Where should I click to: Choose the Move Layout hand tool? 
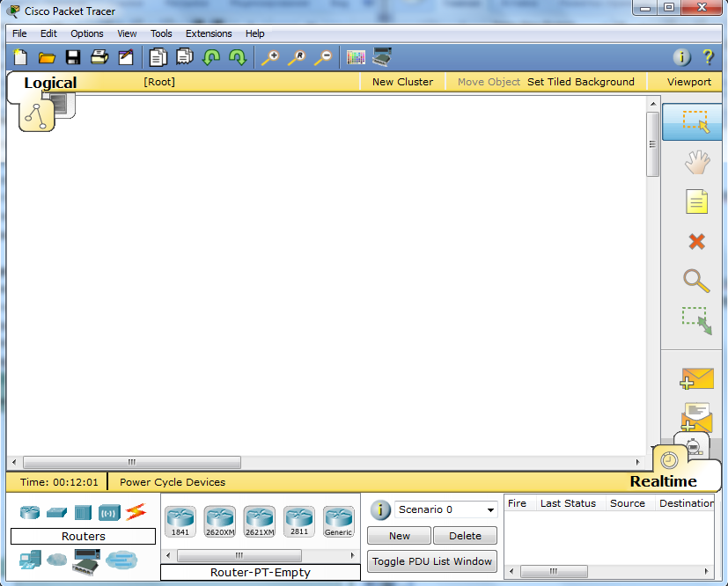697,162
